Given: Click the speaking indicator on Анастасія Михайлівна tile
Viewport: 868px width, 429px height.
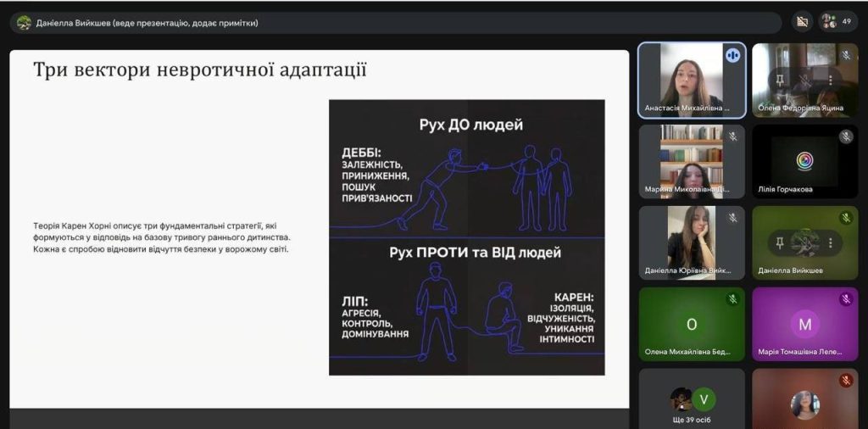Looking at the screenshot, I should pos(732,56).
